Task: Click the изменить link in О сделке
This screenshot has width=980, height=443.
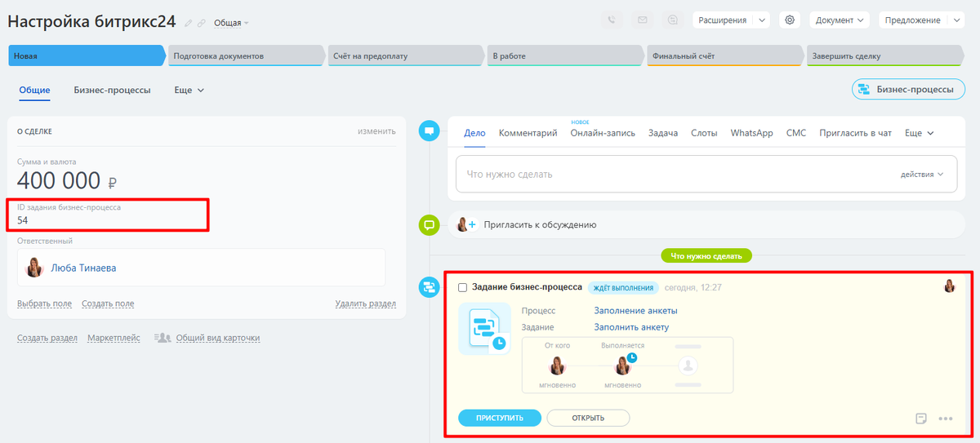Action: (x=376, y=131)
